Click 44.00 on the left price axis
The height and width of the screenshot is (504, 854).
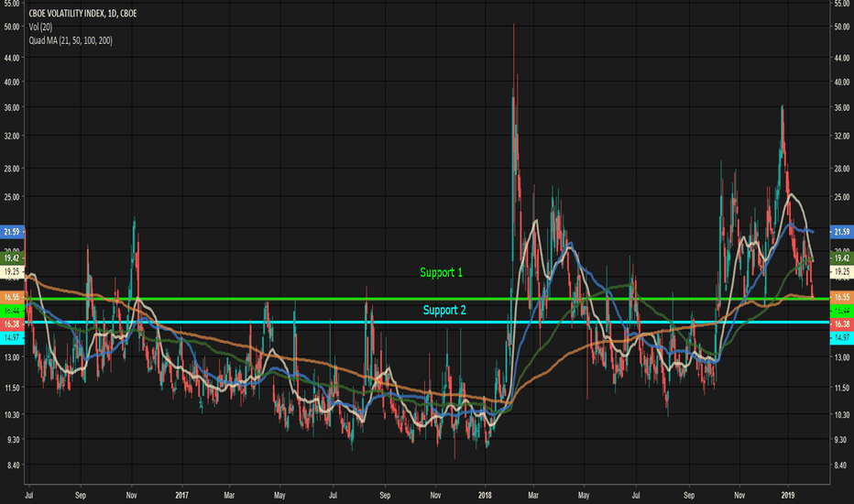pos(11,57)
